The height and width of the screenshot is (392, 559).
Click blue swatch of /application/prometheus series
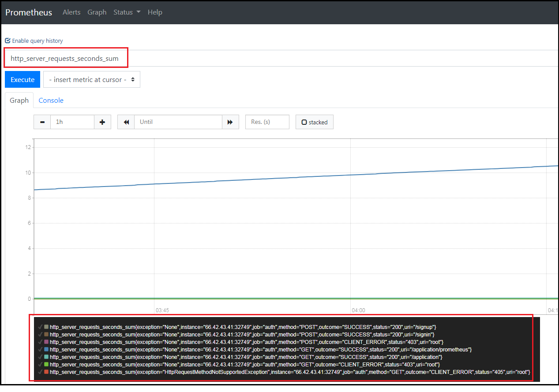click(x=46, y=349)
